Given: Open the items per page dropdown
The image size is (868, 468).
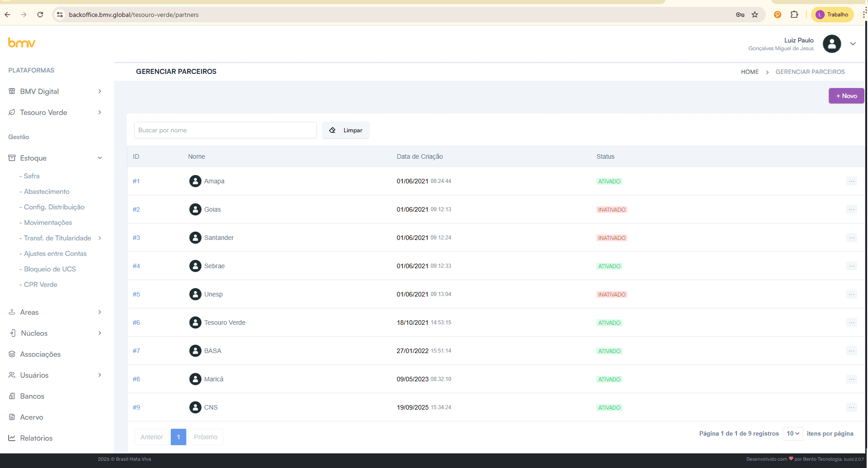Looking at the screenshot, I should [x=793, y=433].
